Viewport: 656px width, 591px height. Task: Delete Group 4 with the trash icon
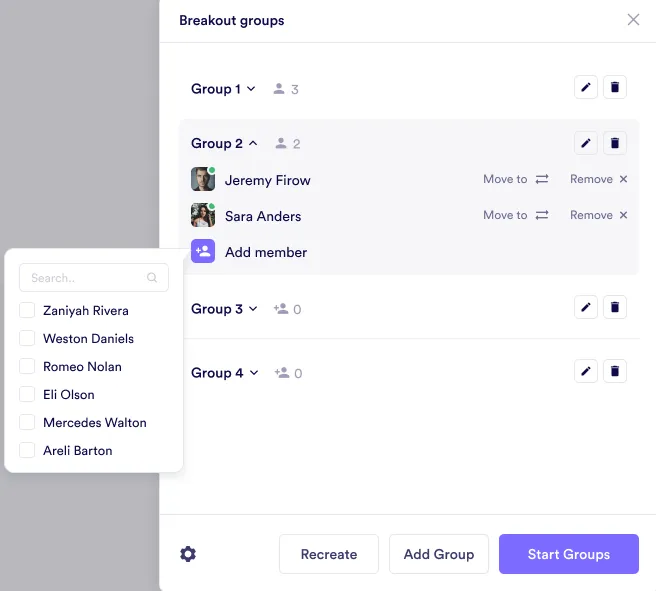(x=615, y=371)
